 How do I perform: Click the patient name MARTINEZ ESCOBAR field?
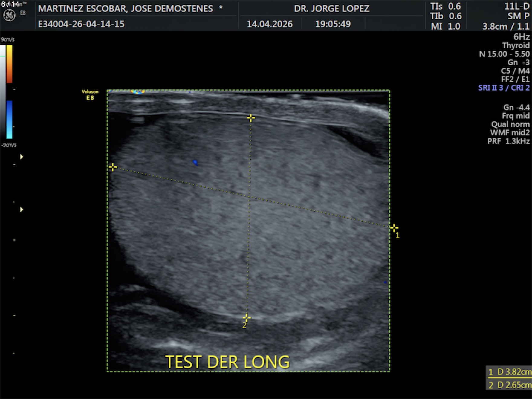tap(125, 8)
